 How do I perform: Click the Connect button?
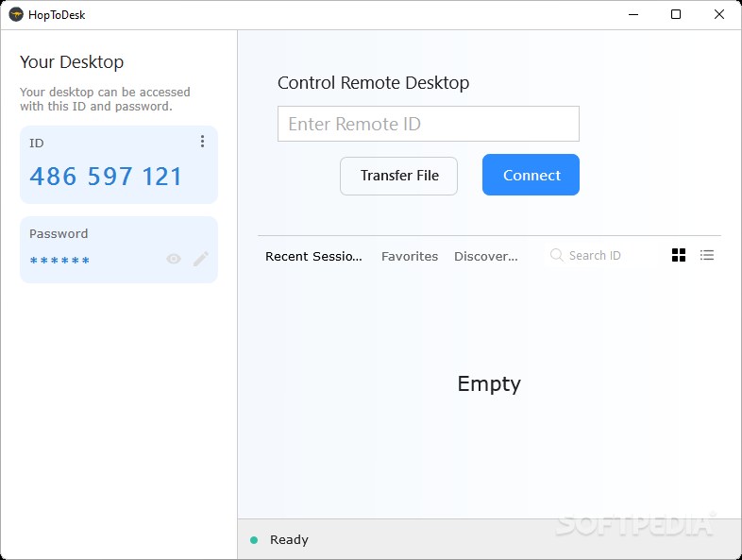pos(531,175)
